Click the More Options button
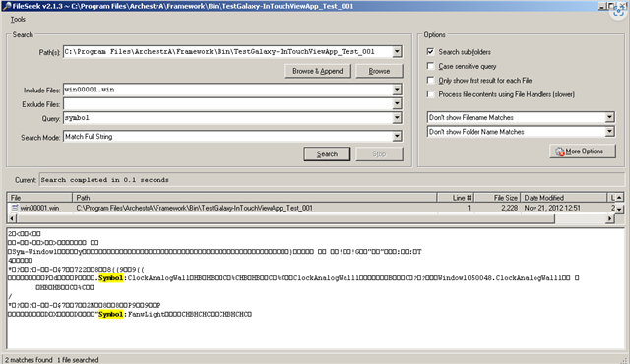The width and height of the screenshot is (630, 364). [582, 152]
